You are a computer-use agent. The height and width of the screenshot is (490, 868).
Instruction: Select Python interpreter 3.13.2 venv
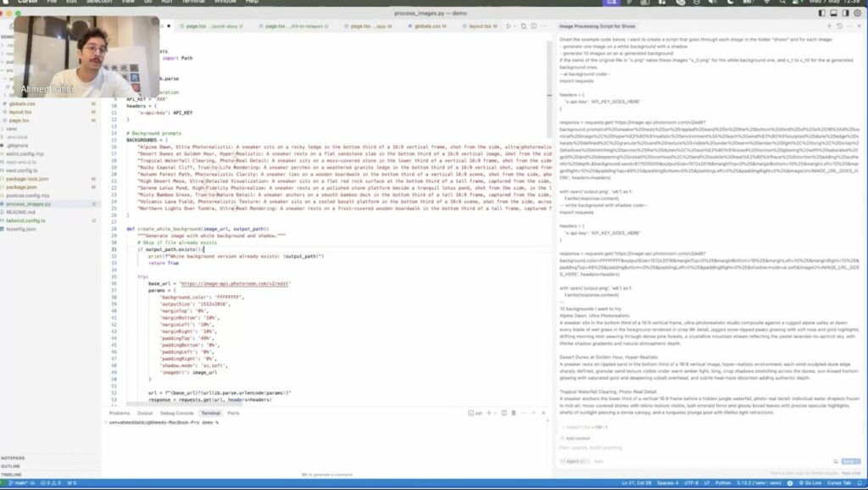tap(759, 483)
